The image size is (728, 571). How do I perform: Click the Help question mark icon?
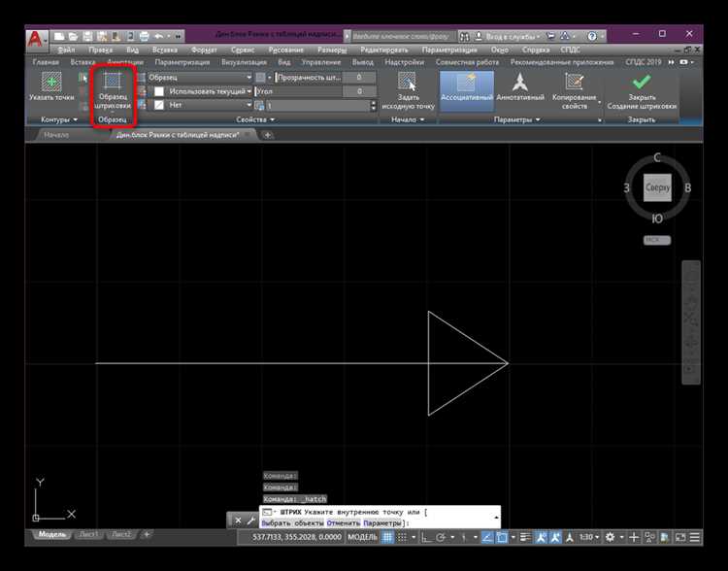592,36
